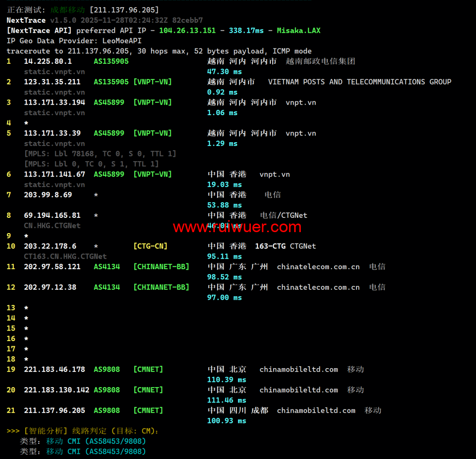Click the Misaka.LAX server label
The image size is (476, 459).
pos(298,30)
